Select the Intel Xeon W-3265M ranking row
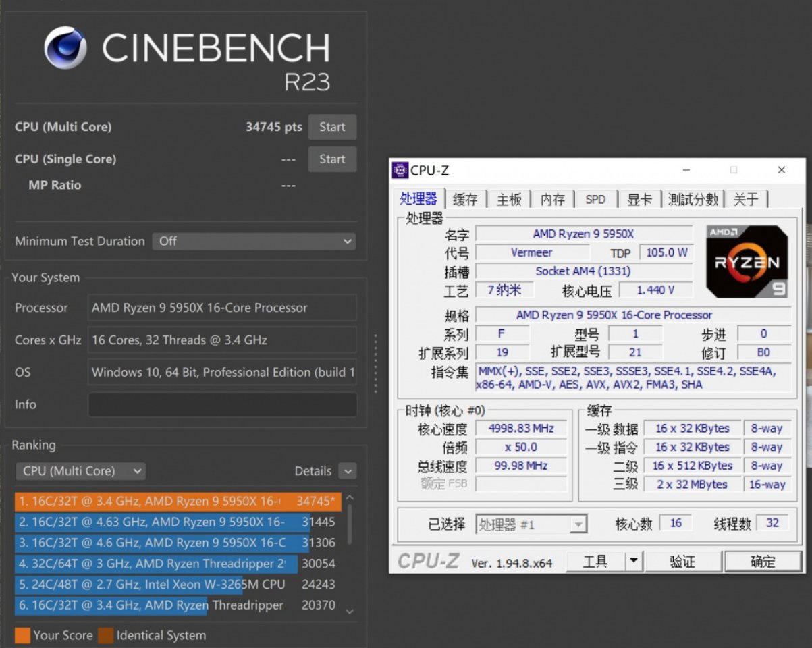Screen dimensions: 812x648 click(178, 585)
